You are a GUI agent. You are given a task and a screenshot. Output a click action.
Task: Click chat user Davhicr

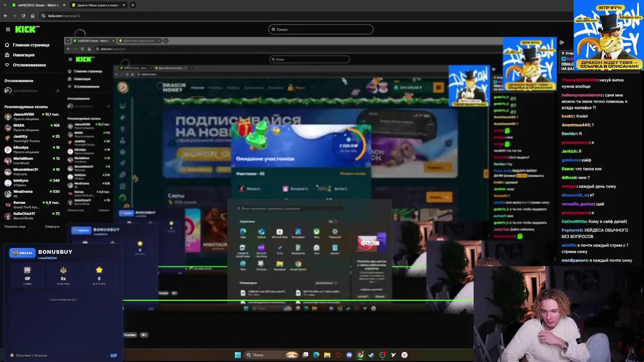point(570,134)
